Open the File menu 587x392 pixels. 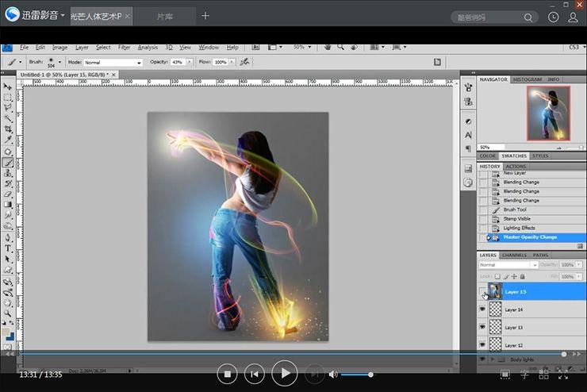click(24, 47)
